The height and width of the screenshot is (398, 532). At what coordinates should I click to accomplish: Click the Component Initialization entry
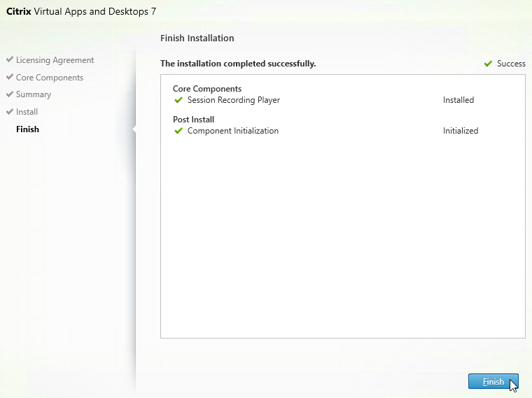(x=233, y=131)
